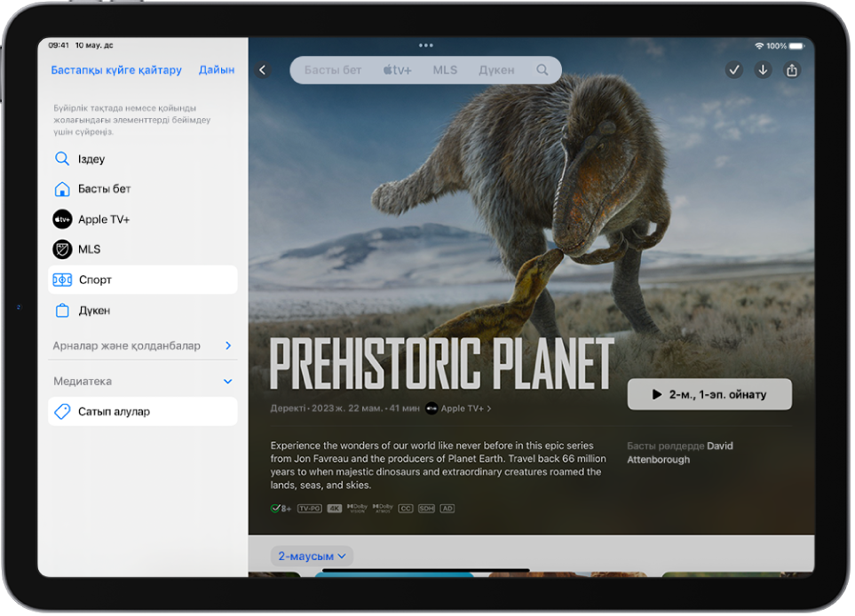
Task: Click the Басты бет house icon
Action: (62, 189)
